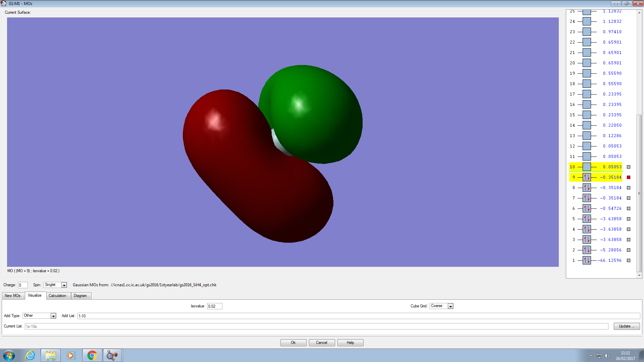The height and width of the screenshot is (362, 644).
Task: Click the Ok button
Action: [293, 343]
